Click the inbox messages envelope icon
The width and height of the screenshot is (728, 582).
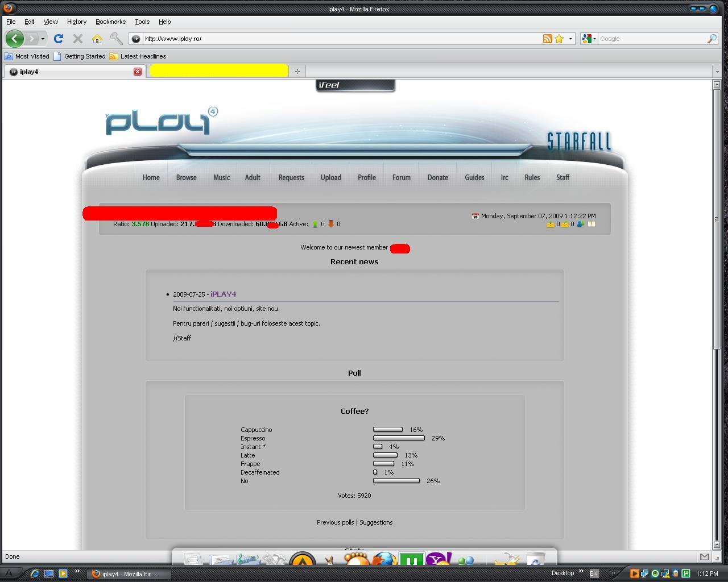point(550,225)
